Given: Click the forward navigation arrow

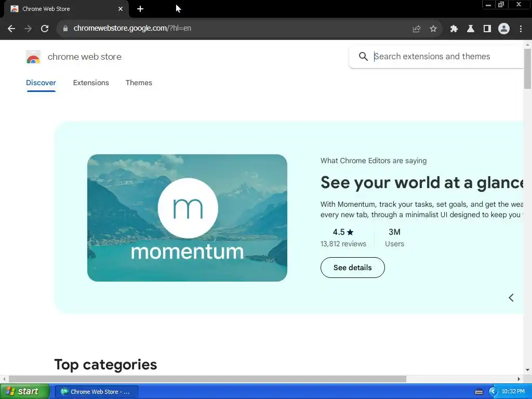Looking at the screenshot, I should pyautogui.click(x=28, y=29).
